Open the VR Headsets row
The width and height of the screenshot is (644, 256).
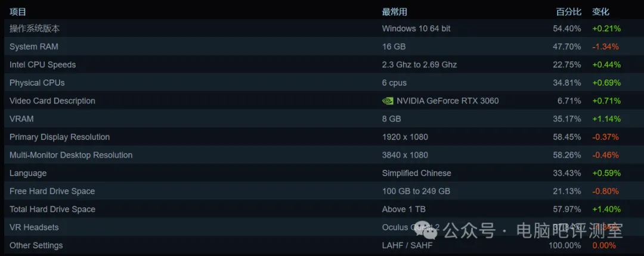322,227
